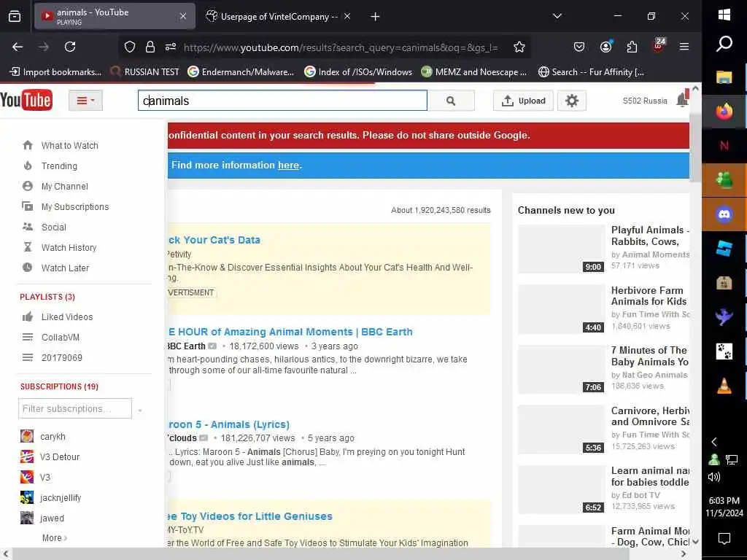Open Firefox View button
The image size is (747, 560).
coord(15,17)
